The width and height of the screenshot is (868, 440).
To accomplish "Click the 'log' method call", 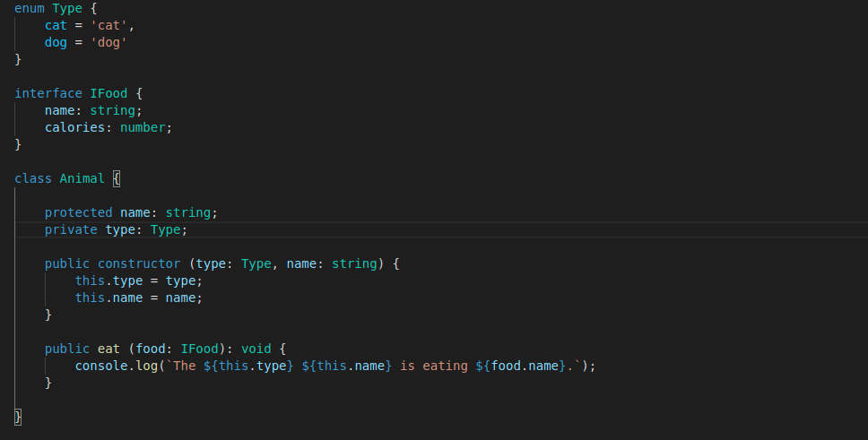I will click(147, 366).
